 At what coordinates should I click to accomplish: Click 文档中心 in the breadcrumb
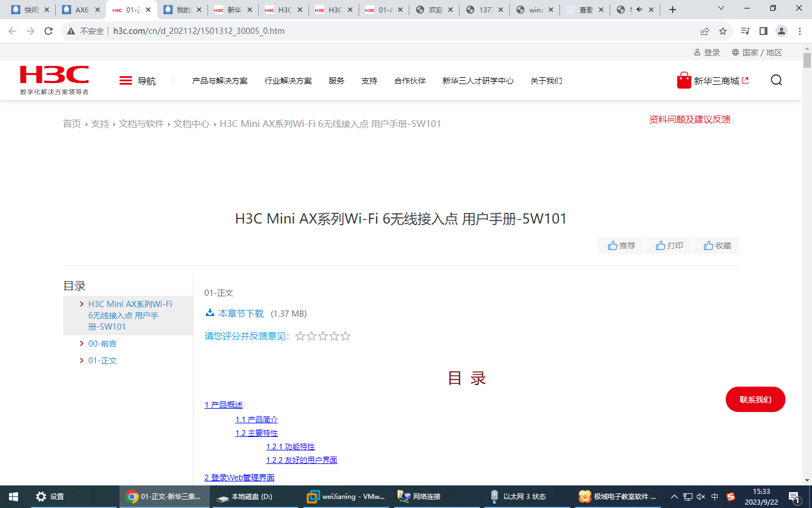(191, 124)
